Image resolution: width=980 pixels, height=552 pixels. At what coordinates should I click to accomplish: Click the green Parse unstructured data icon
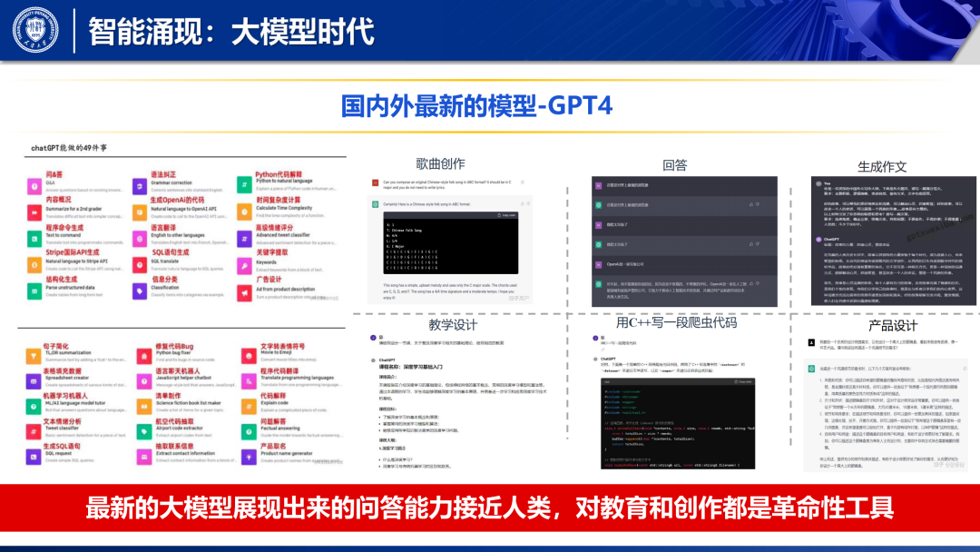pos(34,291)
